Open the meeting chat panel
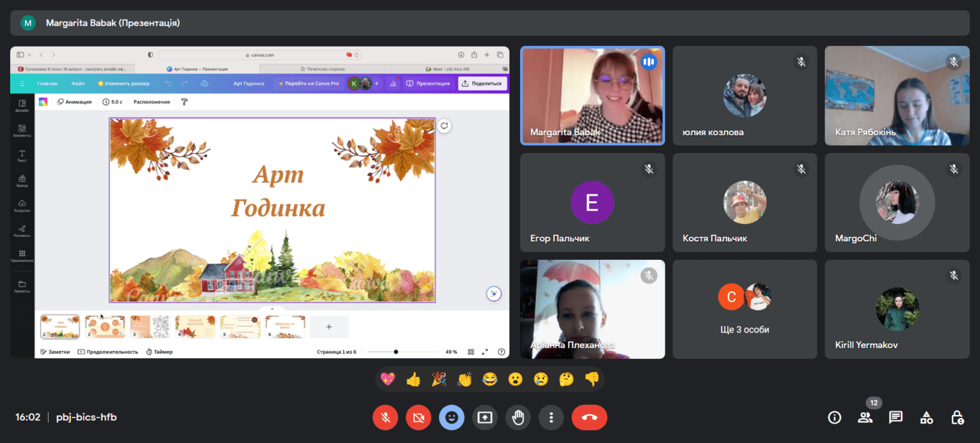Screen dimensions: 980x443 tap(896, 417)
